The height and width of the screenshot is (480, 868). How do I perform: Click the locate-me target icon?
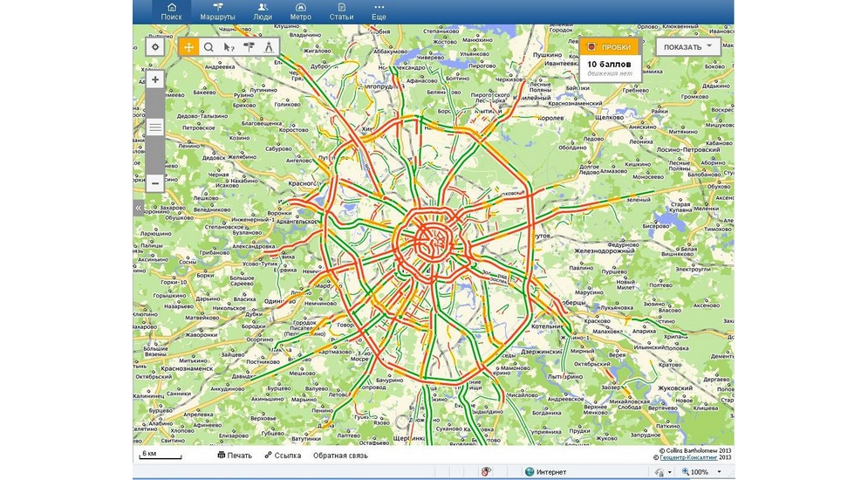click(154, 47)
